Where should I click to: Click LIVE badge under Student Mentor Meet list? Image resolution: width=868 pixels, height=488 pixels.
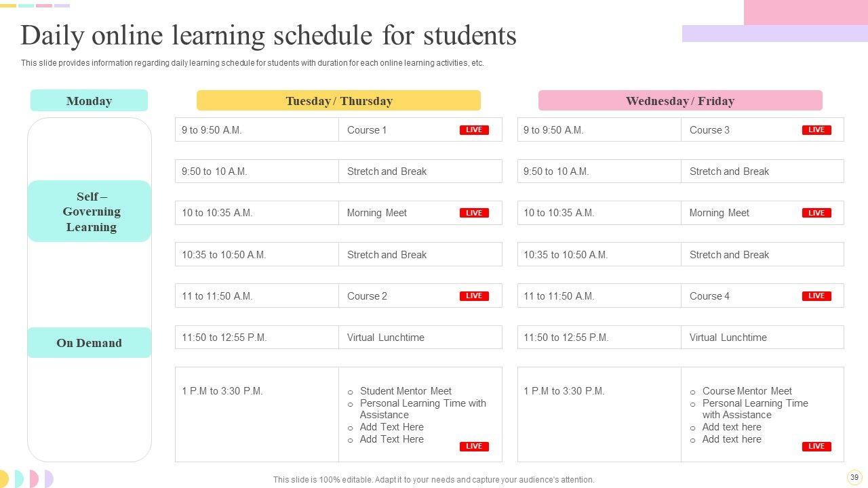[x=474, y=447]
